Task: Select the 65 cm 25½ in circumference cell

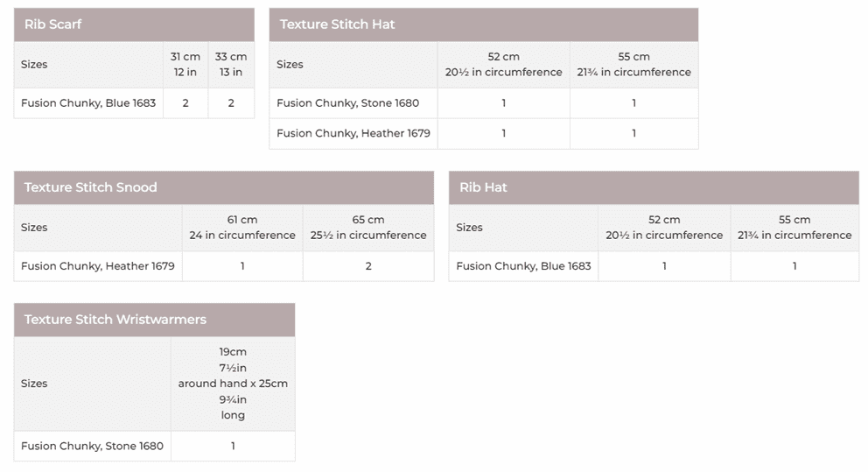Action: tap(368, 228)
